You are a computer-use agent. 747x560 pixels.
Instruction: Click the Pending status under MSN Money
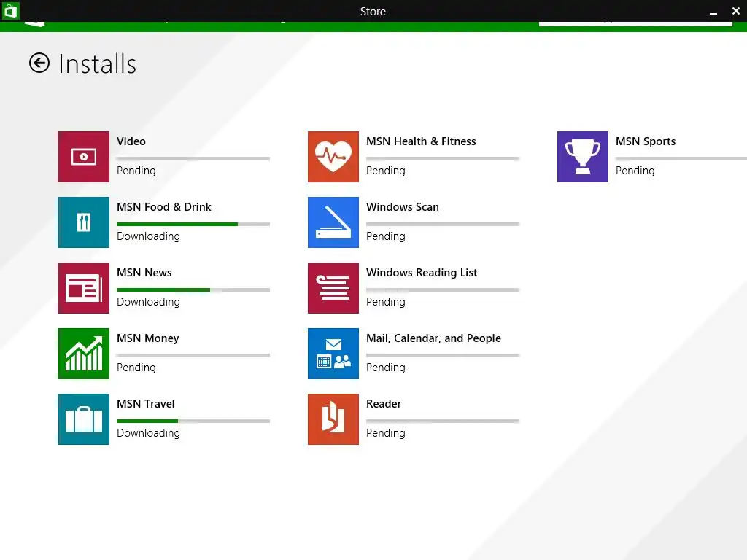tap(136, 368)
